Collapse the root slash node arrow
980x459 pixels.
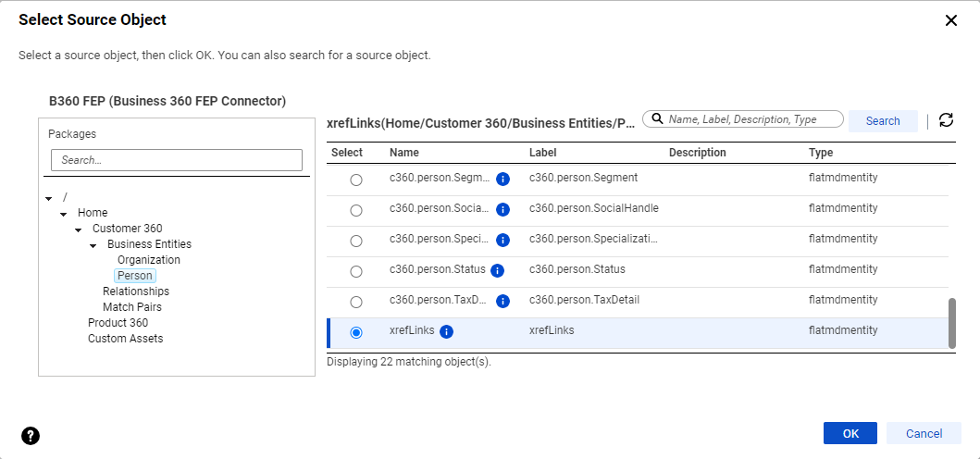(x=49, y=198)
